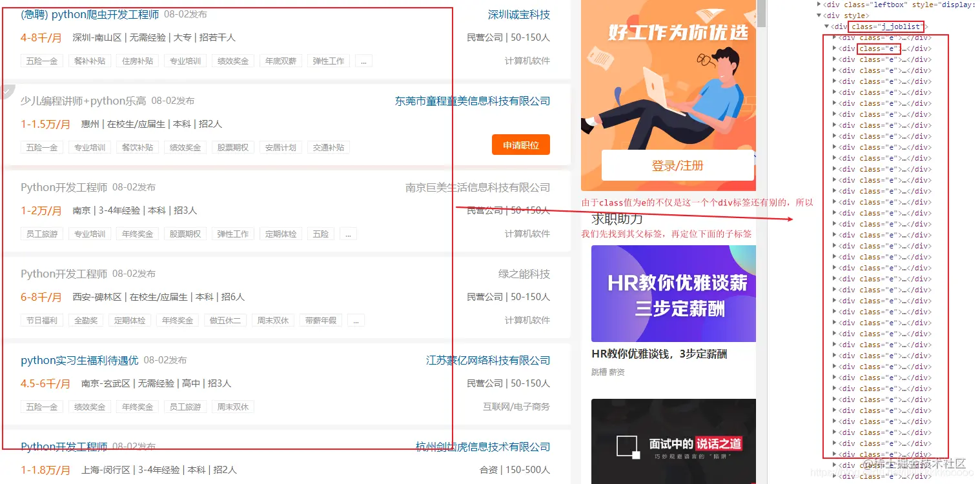Click the 住房补贴 benefit tag
Image resolution: width=980 pixels, height=484 pixels.
(138, 61)
